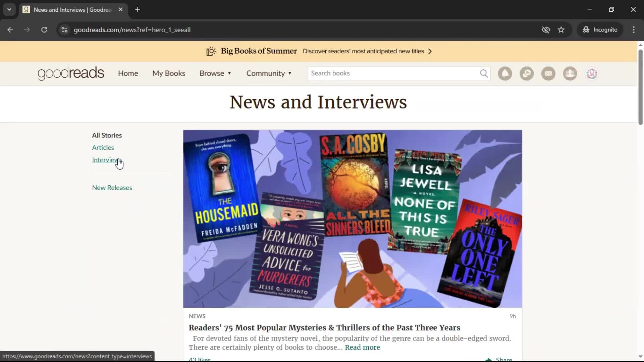Click the banner right chevron arrow

click(x=430, y=51)
